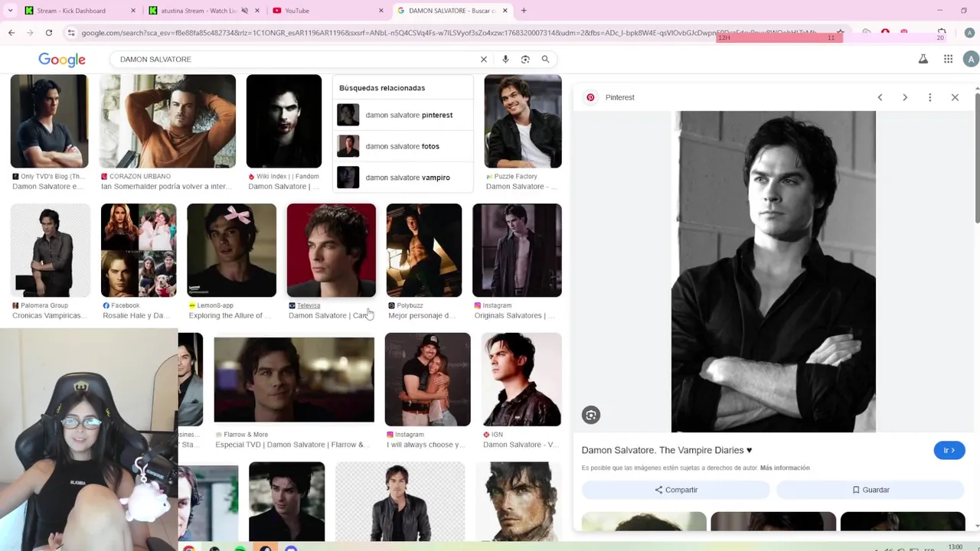Open the Lemon8-app image result

click(231, 250)
